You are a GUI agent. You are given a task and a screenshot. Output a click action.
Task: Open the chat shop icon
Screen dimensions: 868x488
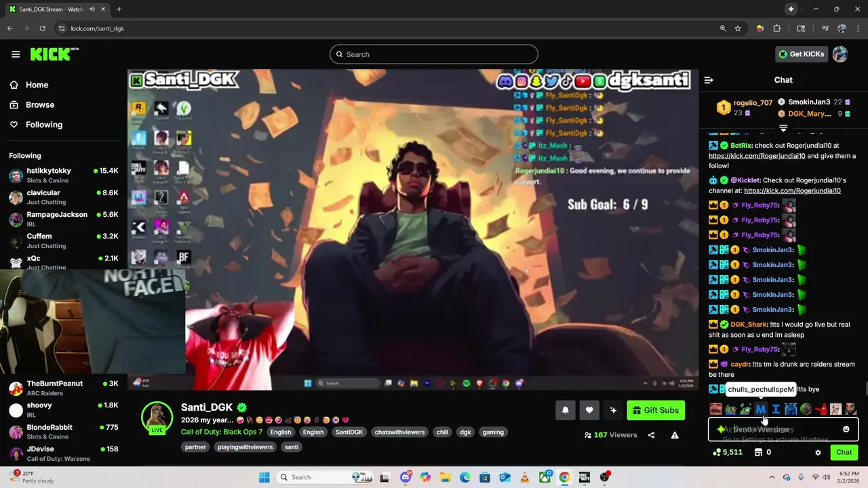tap(758, 452)
